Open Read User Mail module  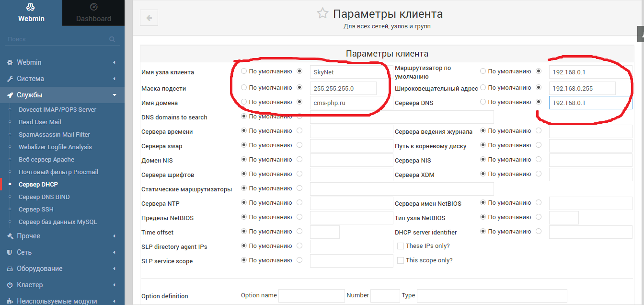(40, 122)
